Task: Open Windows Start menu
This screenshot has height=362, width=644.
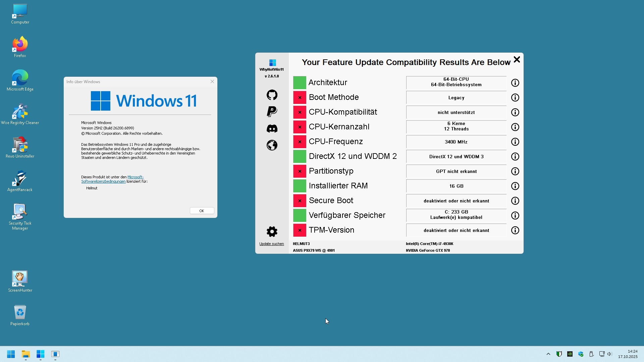Action: 11,354
